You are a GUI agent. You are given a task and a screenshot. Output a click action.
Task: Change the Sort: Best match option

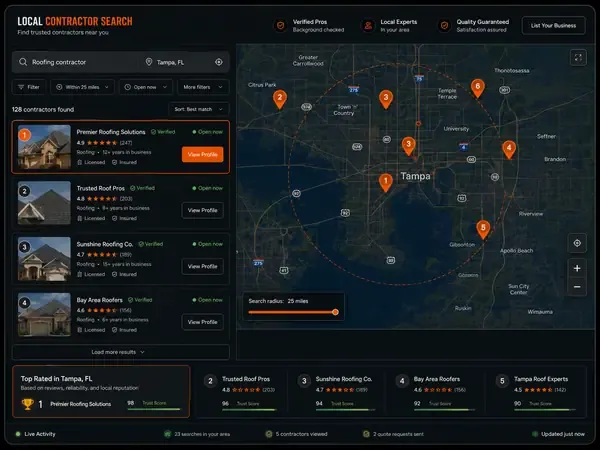click(198, 109)
